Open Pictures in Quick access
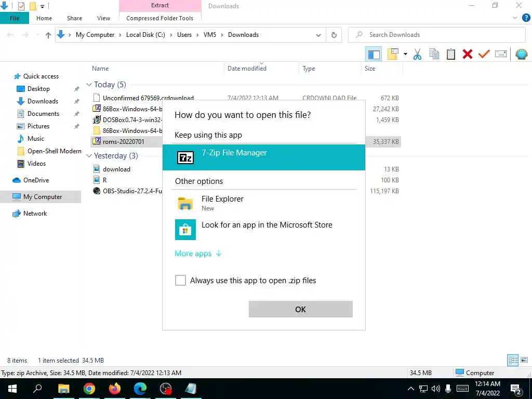This screenshot has height=399, width=532. coord(38,126)
